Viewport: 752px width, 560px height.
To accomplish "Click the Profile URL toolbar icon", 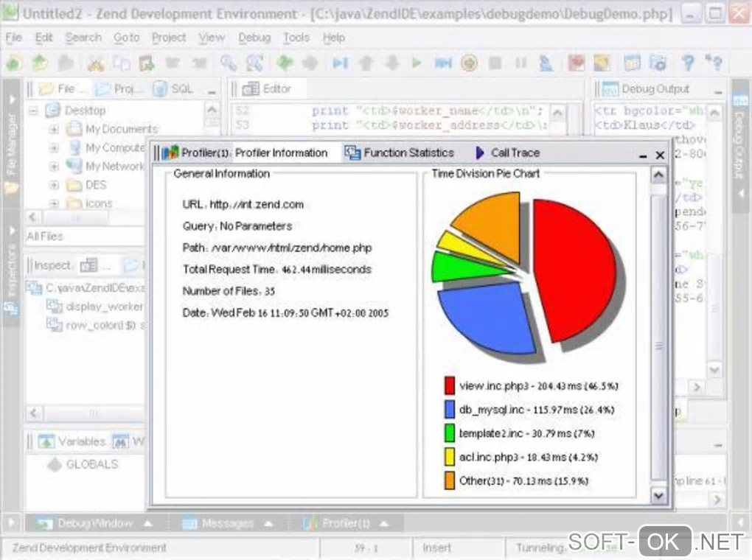I will tap(546, 63).
